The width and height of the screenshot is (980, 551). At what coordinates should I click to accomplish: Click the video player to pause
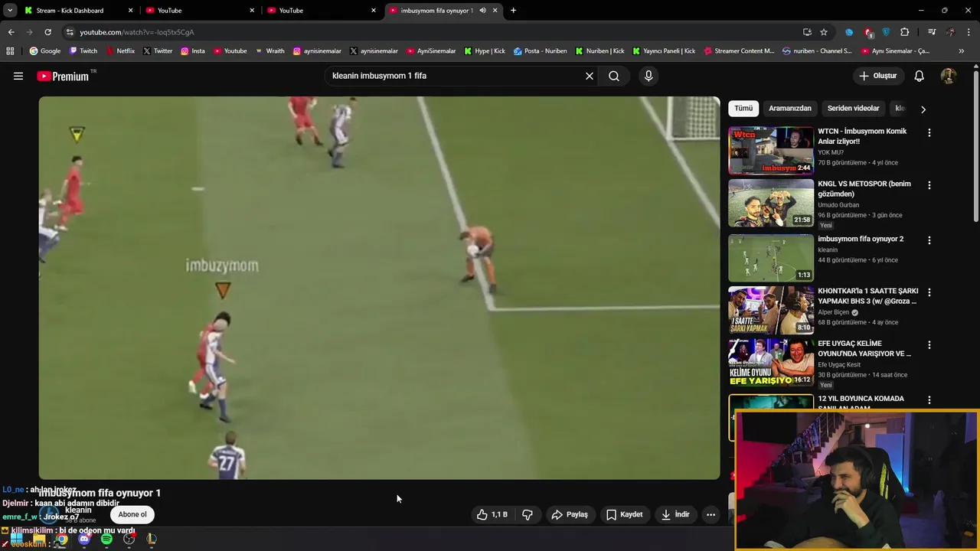[x=379, y=288]
